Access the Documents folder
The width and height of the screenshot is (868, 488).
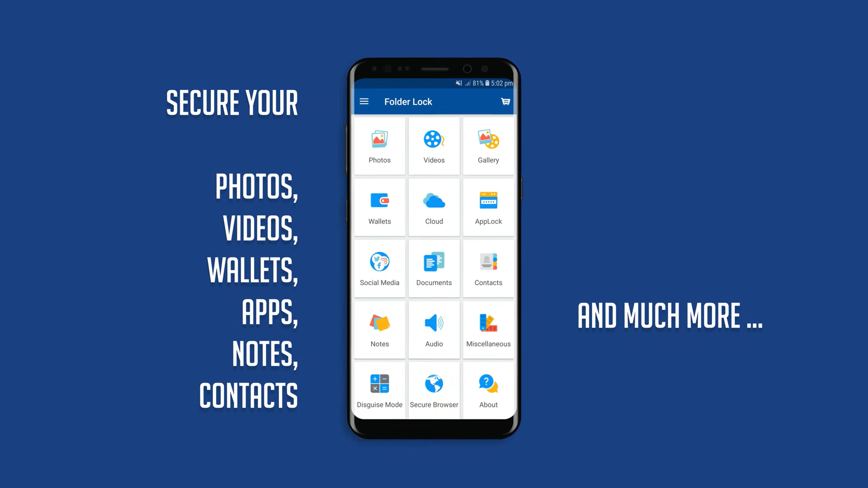coord(434,268)
